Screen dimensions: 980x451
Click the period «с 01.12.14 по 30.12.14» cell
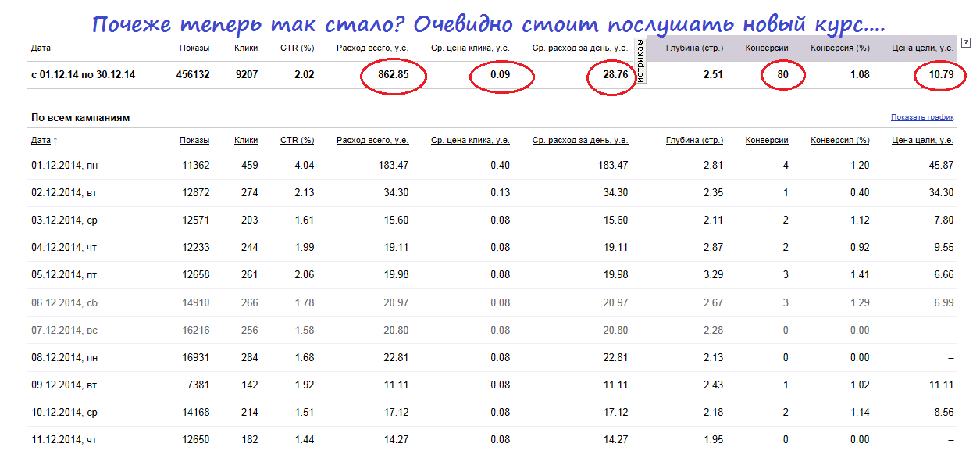84,75
